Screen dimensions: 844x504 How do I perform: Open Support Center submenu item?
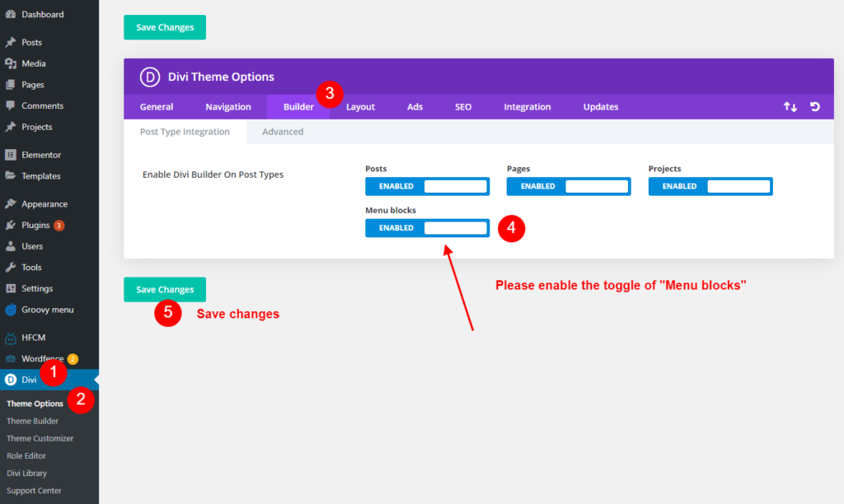point(34,491)
